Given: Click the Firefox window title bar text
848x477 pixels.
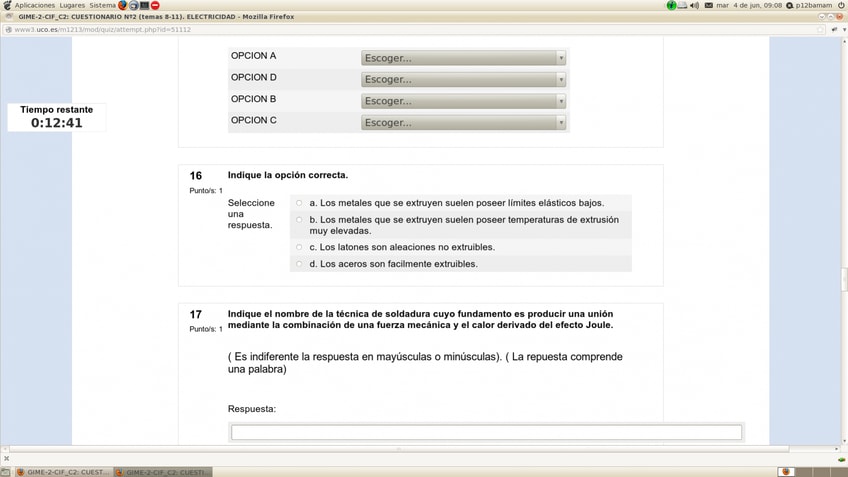Looking at the screenshot, I should [156, 17].
